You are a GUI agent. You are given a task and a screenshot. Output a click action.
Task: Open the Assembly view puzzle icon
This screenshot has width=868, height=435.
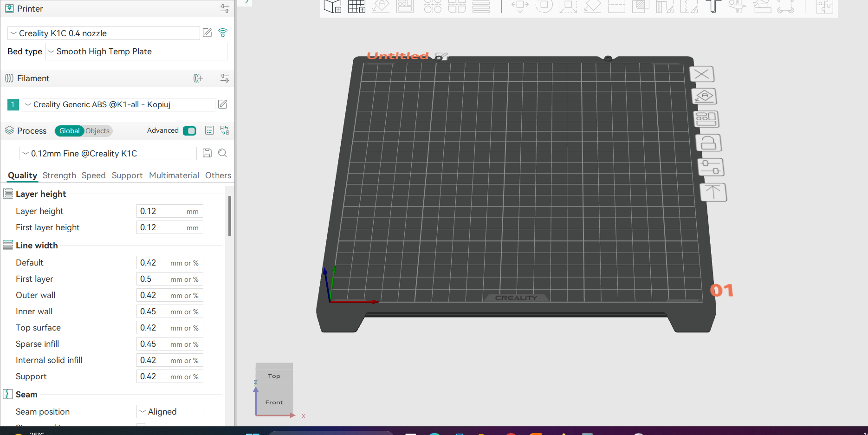(824, 6)
